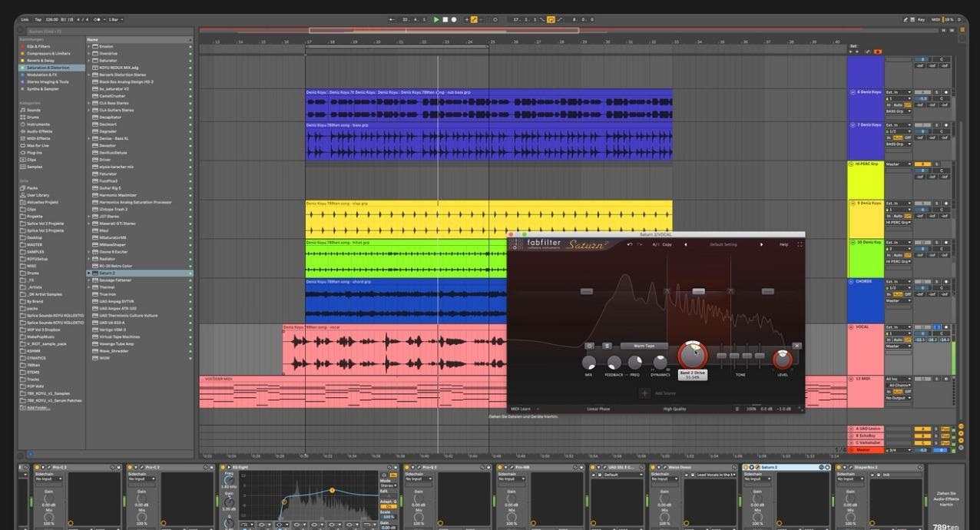Toggle the Link button in the top bar

(25, 19)
